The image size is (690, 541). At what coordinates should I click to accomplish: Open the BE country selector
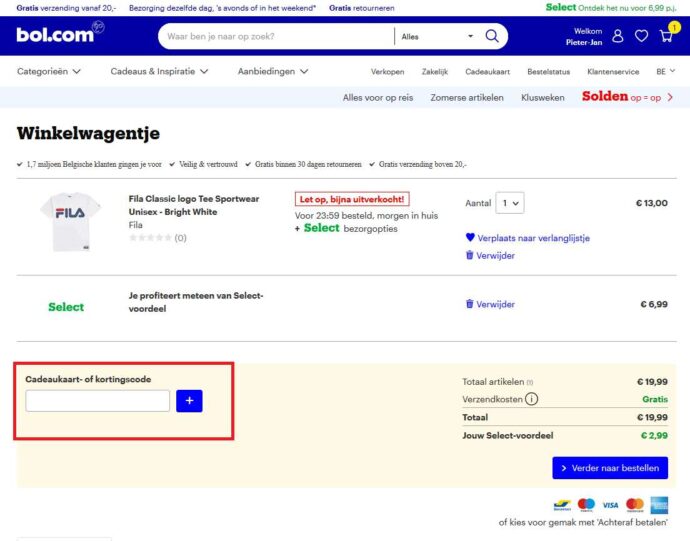pos(665,71)
